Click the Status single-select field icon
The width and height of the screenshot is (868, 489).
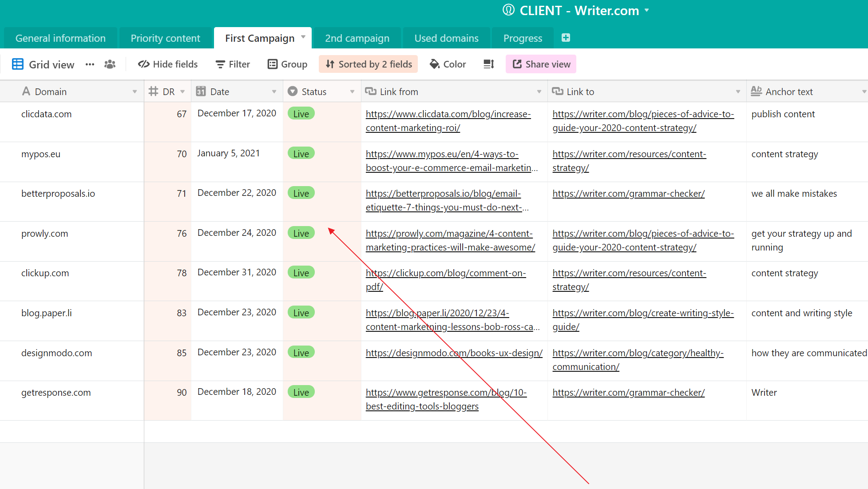[293, 91]
